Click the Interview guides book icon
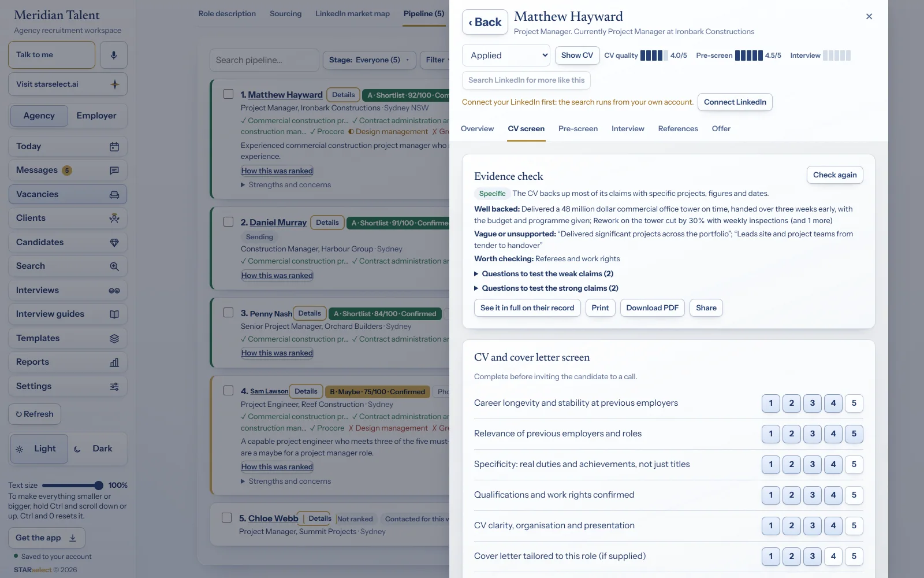Image resolution: width=924 pixels, height=578 pixels. [114, 314]
